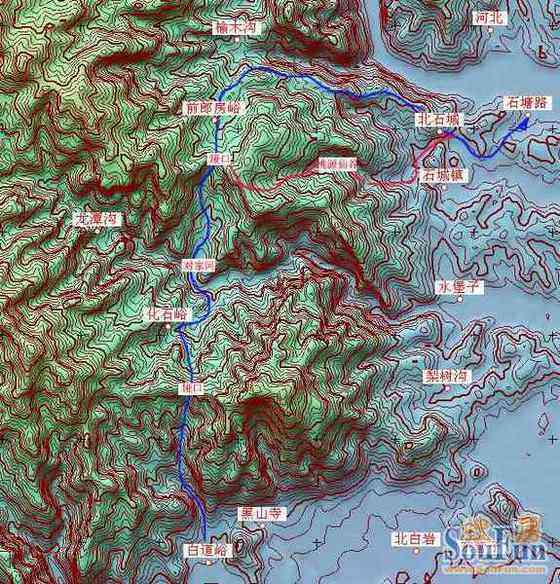Select the 水堡子 place label

[459, 287]
